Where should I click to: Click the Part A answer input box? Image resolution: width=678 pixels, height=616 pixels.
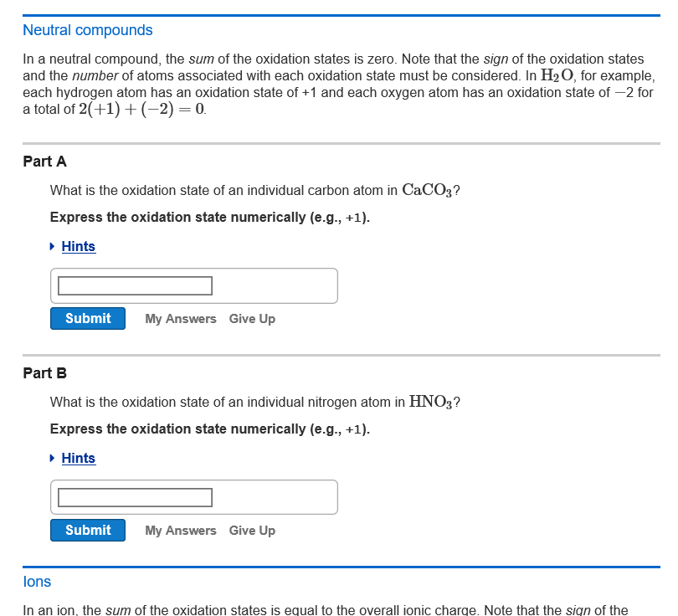(x=134, y=285)
